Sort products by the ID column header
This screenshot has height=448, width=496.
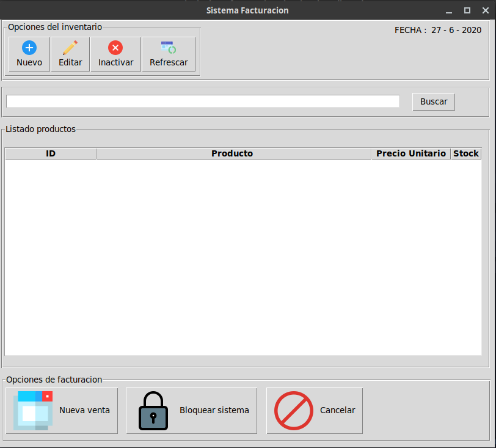50,153
